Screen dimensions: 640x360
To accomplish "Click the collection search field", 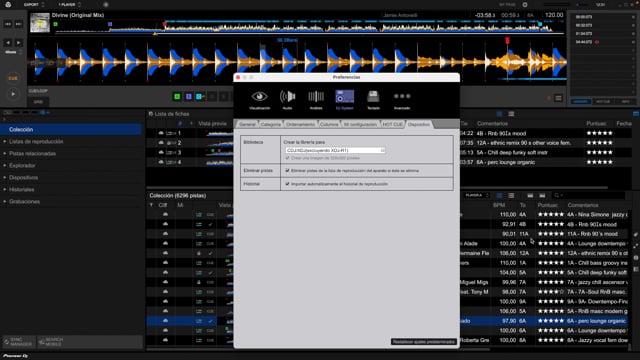I will [588, 196].
